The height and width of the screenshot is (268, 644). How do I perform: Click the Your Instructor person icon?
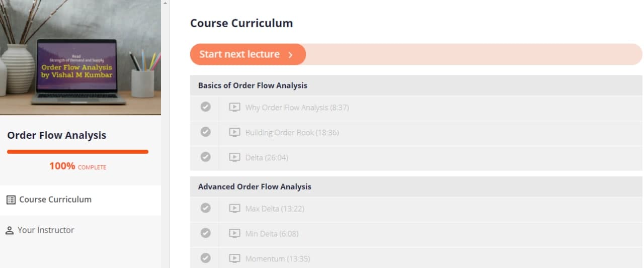coord(9,230)
